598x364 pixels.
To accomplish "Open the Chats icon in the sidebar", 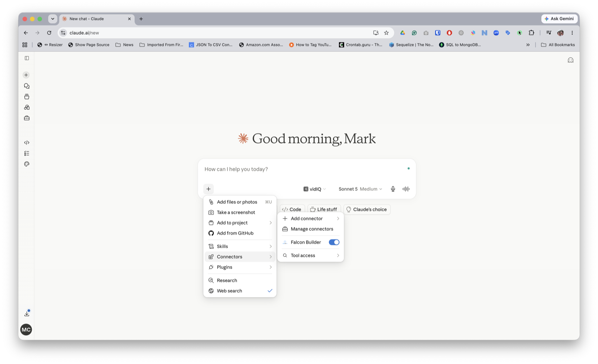I will [27, 86].
